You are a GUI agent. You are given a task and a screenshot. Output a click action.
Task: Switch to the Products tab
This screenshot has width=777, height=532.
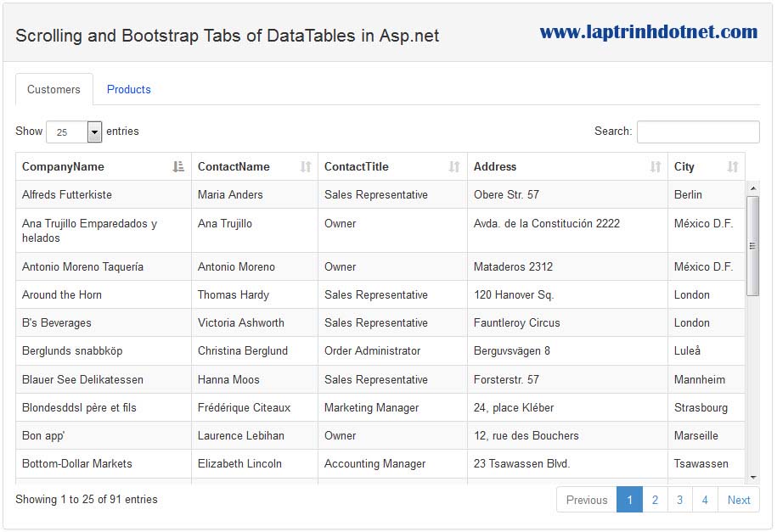coord(129,90)
